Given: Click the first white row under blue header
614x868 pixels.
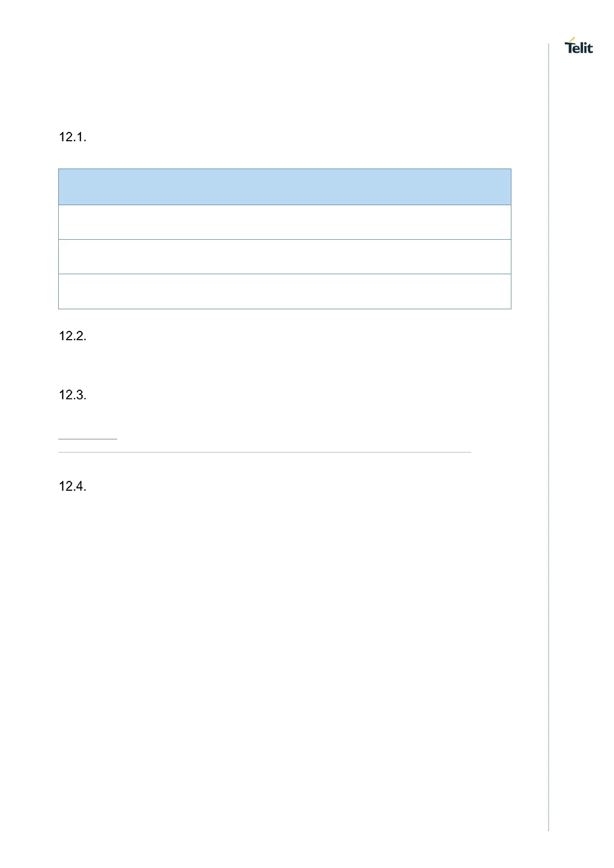Looking at the screenshot, I should (285, 222).
